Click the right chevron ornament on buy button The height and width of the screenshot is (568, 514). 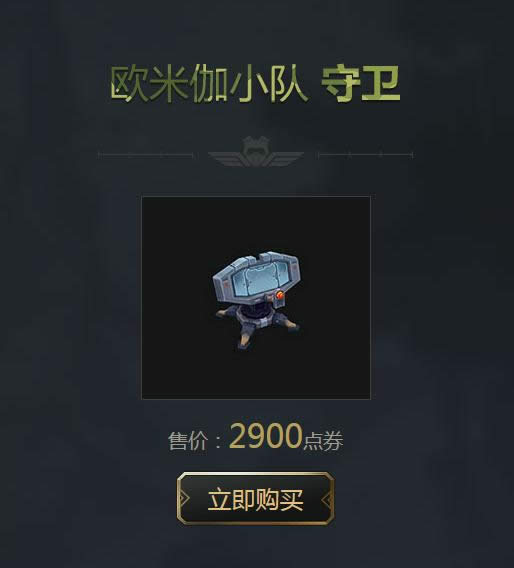327,500
